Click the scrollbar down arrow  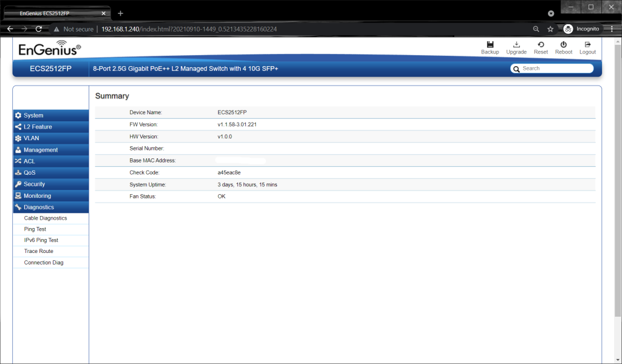(618, 360)
